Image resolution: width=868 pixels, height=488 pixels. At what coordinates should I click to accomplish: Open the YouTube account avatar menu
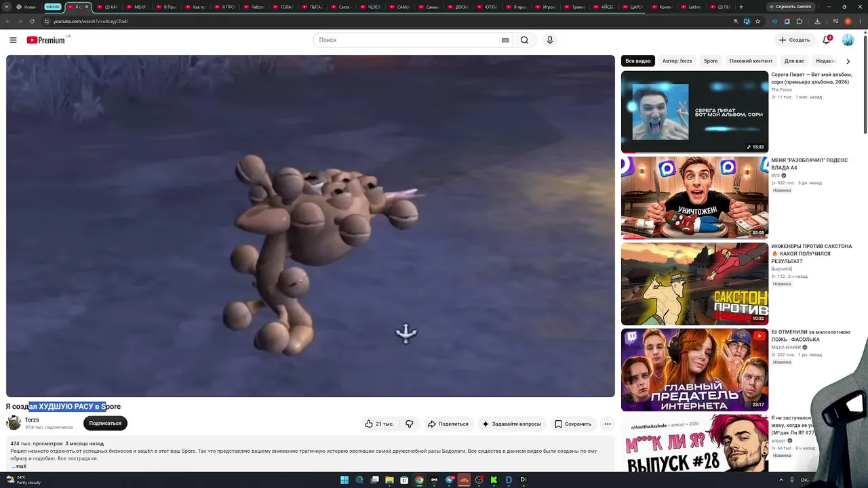848,40
